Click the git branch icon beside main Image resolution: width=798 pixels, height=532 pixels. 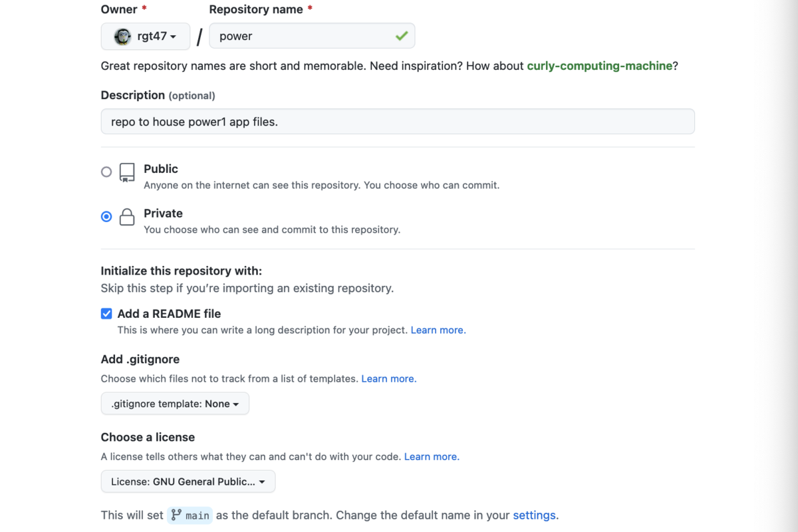point(176,515)
